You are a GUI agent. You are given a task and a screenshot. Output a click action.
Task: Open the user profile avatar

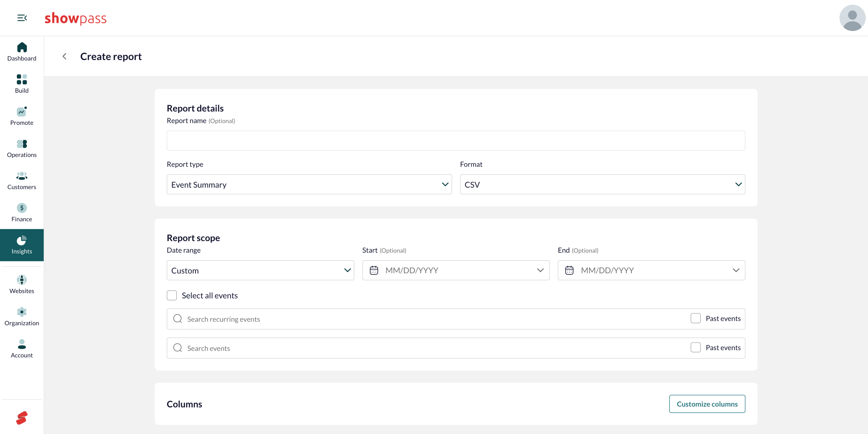click(x=852, y=18)
